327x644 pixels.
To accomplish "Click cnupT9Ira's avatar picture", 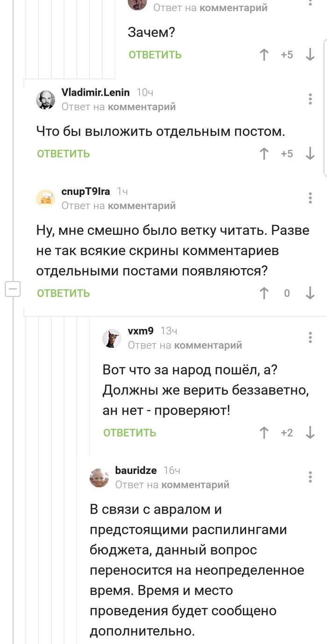I will 46,198.
